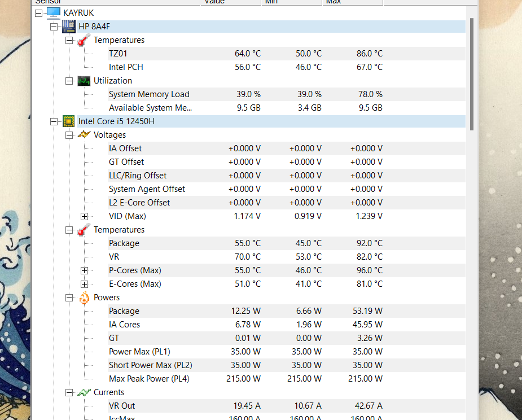
Task: Select the L2 E-Core Offset row
Action: (x=287, y=203)
